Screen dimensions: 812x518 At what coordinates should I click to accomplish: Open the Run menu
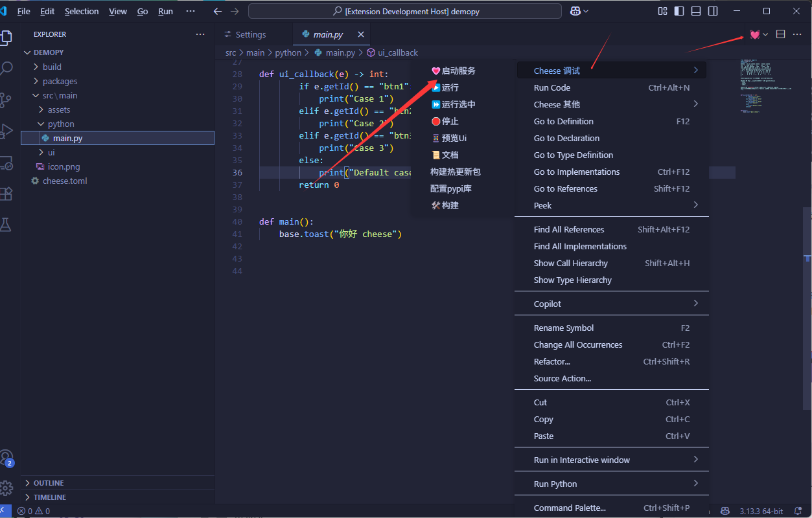(x=165, y=11)
